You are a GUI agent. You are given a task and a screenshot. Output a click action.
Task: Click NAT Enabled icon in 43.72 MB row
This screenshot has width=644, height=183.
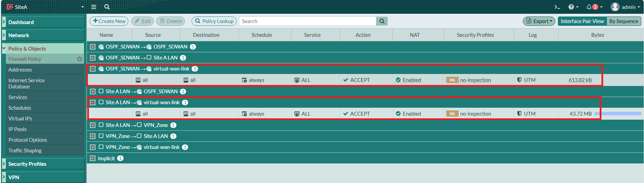coord(398,114)
